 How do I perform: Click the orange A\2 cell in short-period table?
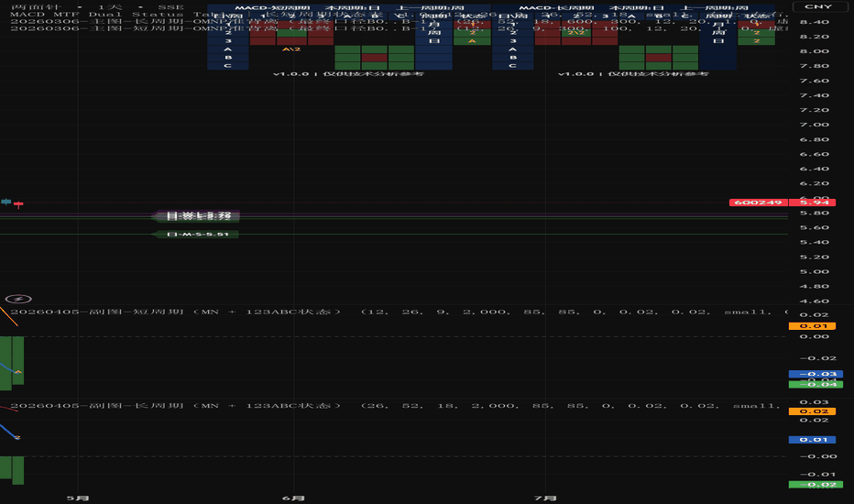pos(291,49)
